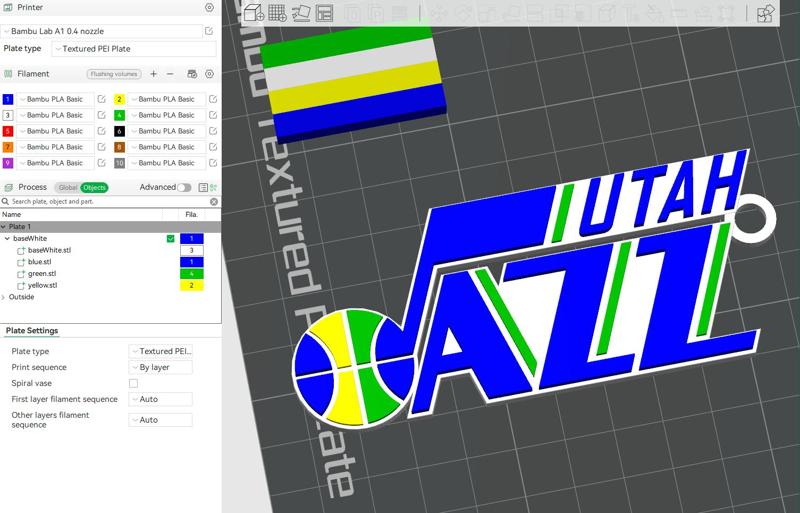This screenshot has height=513, width=800.
Task: Click the compare presets icon beside Advanced
Action: (213, 187)
